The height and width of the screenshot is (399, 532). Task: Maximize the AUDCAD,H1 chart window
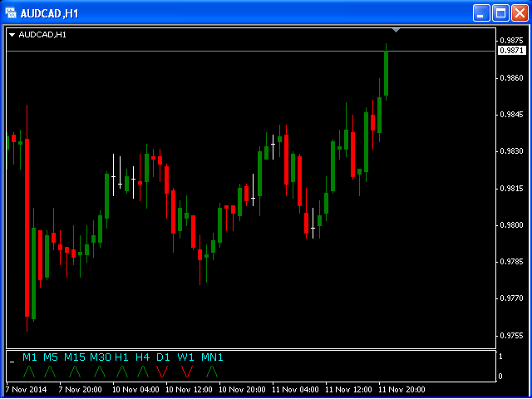pos(500,12)
